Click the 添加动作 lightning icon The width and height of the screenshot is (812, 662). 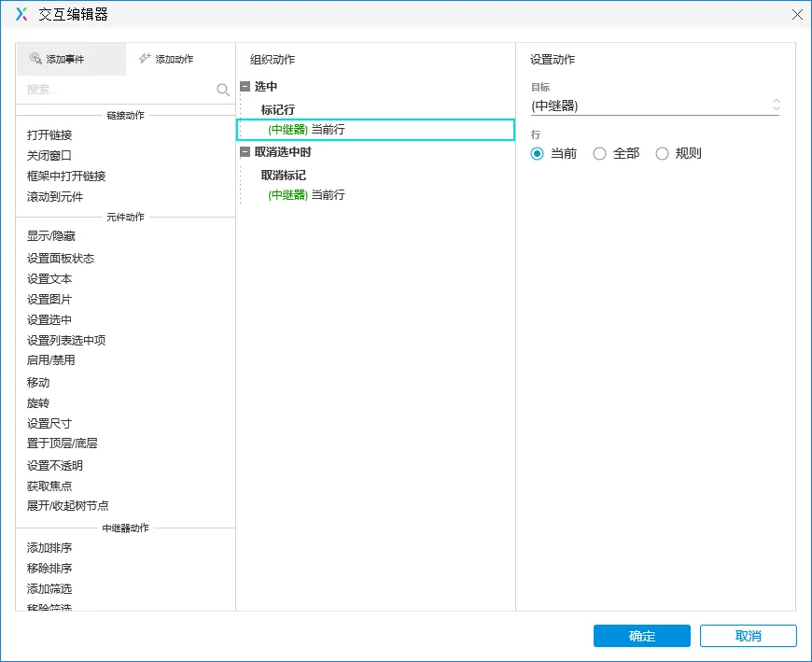coord(145,59)
